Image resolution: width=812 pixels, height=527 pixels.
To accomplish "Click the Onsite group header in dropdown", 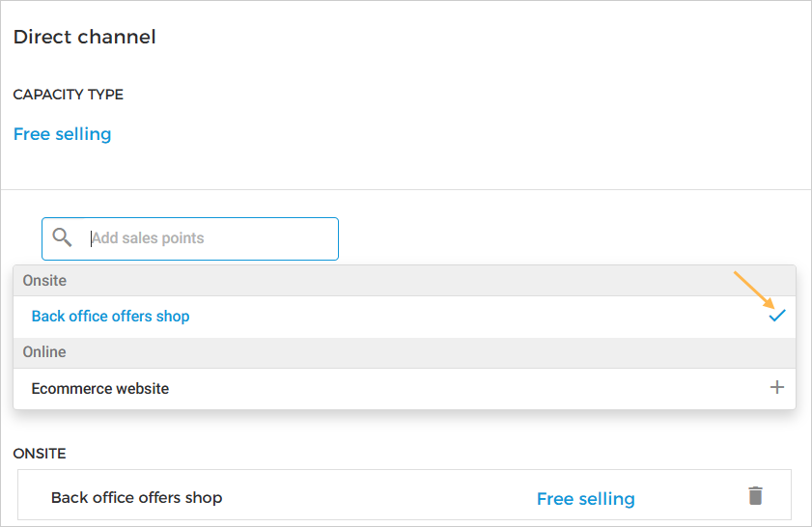I will tap(45, 281).
